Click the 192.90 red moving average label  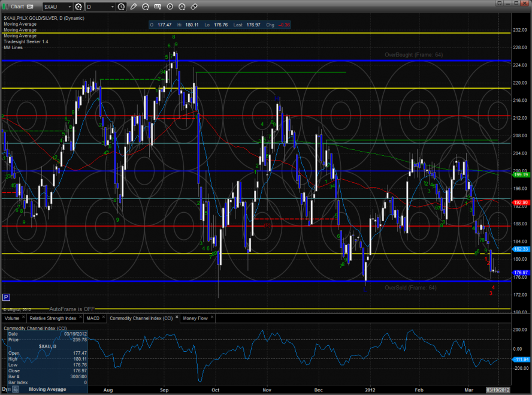tap(520, 203)
